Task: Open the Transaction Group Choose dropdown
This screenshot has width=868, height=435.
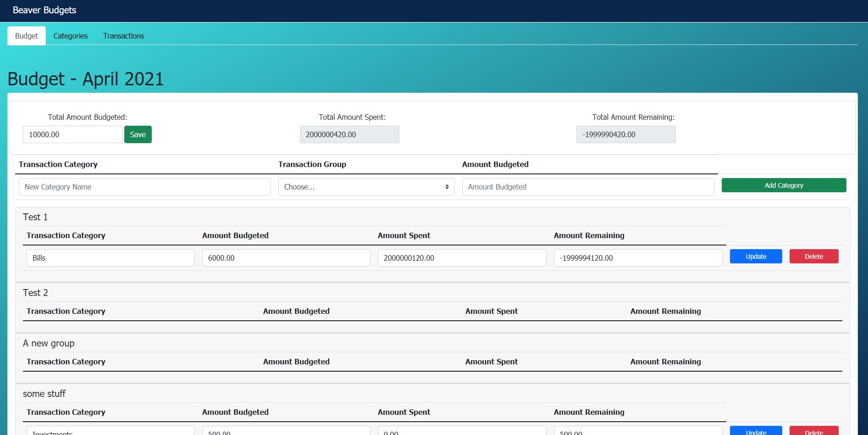Action: 366,187
